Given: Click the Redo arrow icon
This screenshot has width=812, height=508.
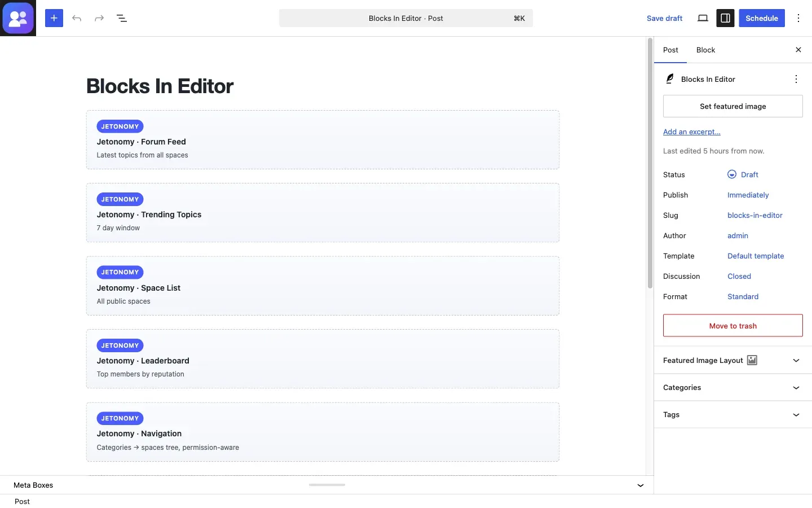Looking at the screenshot, I should click(99, 18).
